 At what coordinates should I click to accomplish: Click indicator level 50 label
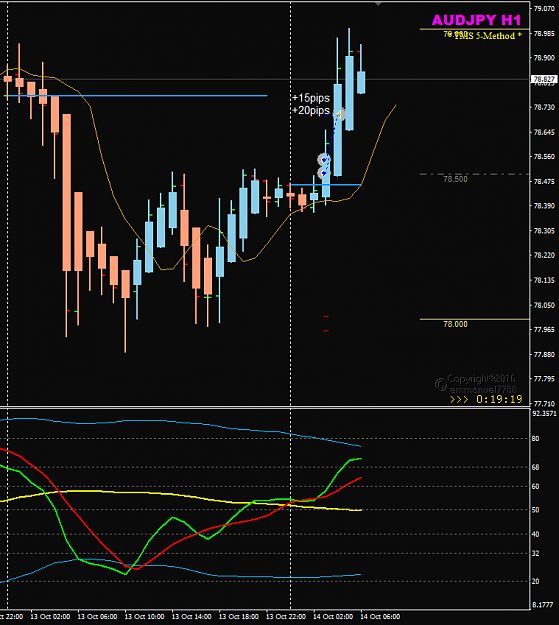click(x=535, y=510)
